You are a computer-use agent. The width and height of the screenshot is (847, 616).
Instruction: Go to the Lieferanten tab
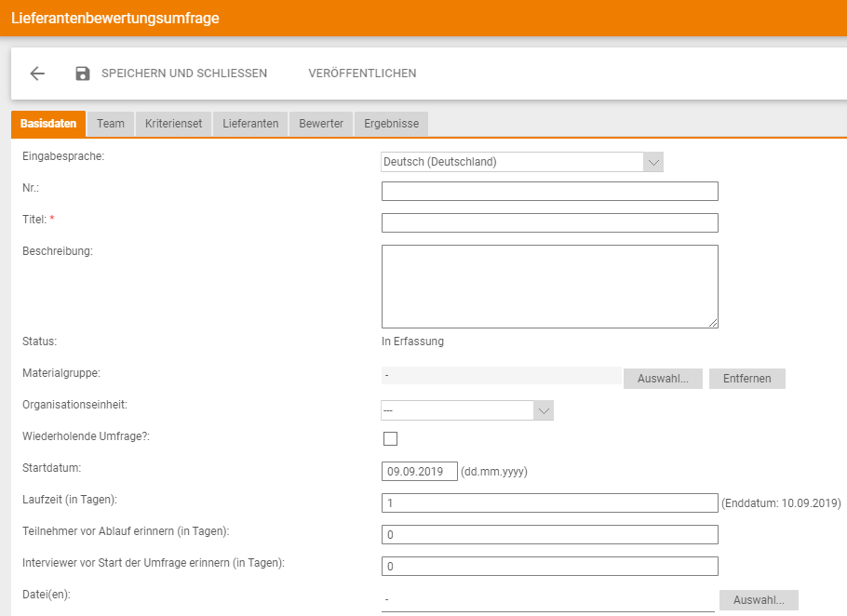pyautogui.click(x=250, y=124)
